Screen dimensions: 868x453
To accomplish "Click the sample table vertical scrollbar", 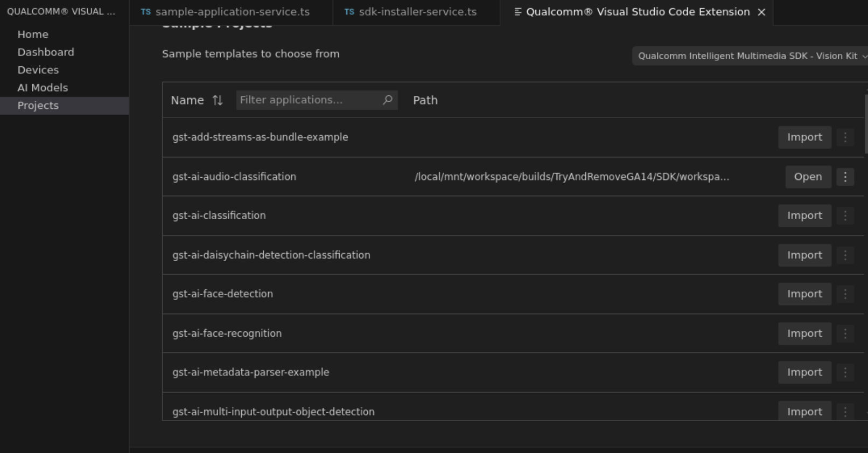I will point(866,124).
